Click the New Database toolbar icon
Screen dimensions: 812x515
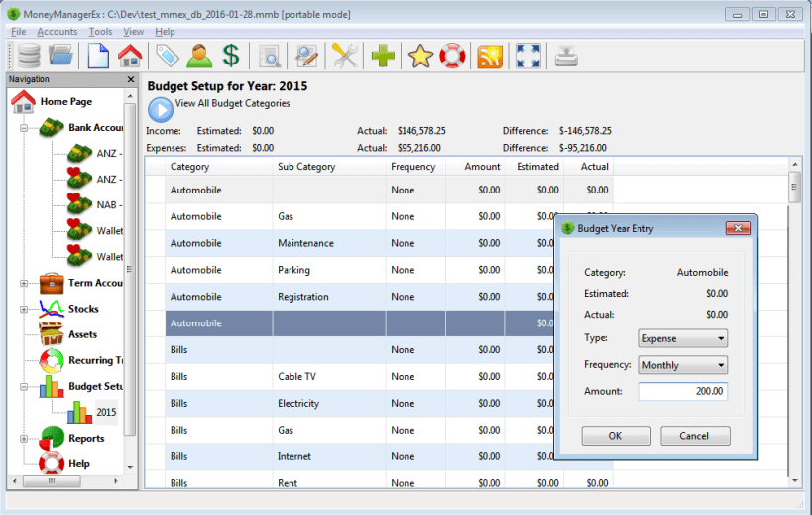tap(97, 56)
